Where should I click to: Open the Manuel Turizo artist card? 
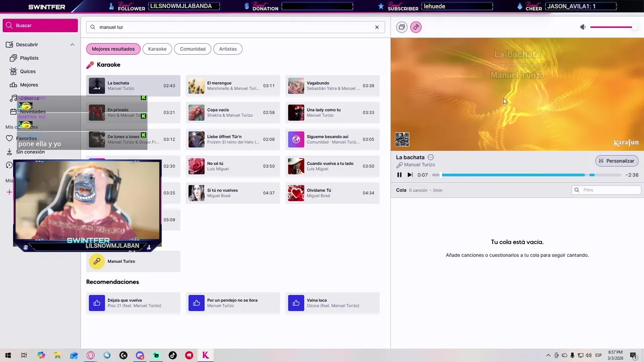pyautogui.click(x=133, y=261)
